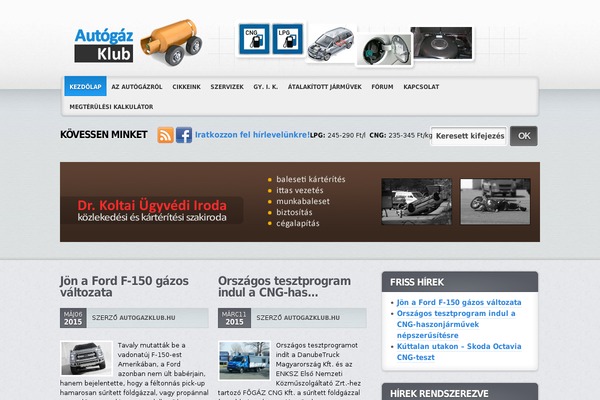The image size is (600, 400).
Task: Click the OK search button
Action: click(x=524, y=136)
